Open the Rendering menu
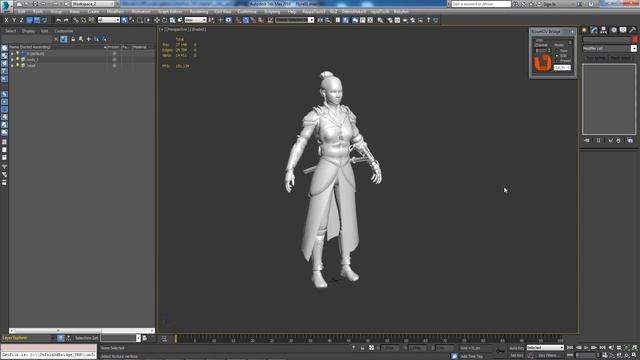The height and width of the screenshot is (360, 640). coord(199,12)
